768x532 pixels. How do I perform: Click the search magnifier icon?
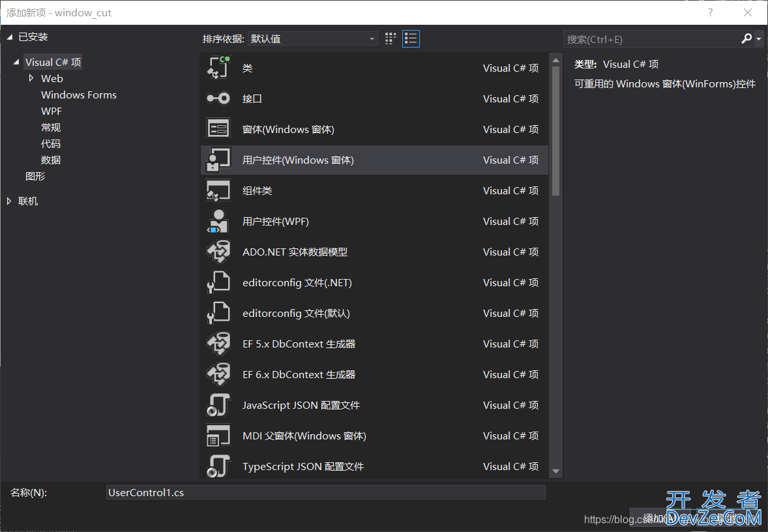point(746,38)
